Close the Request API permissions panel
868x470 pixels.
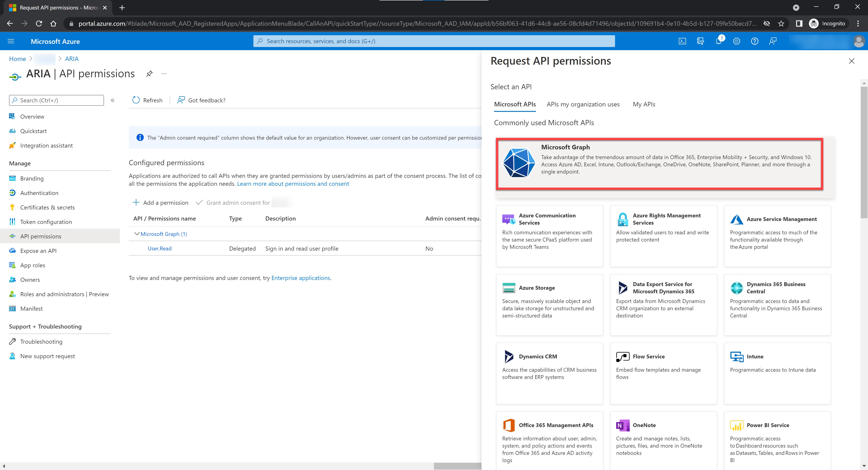pos(851,61)
